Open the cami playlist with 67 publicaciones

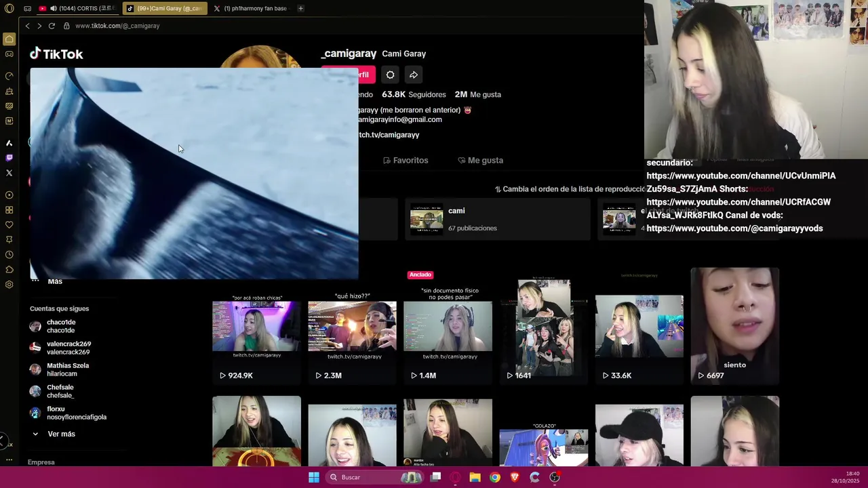coord(498,219)
